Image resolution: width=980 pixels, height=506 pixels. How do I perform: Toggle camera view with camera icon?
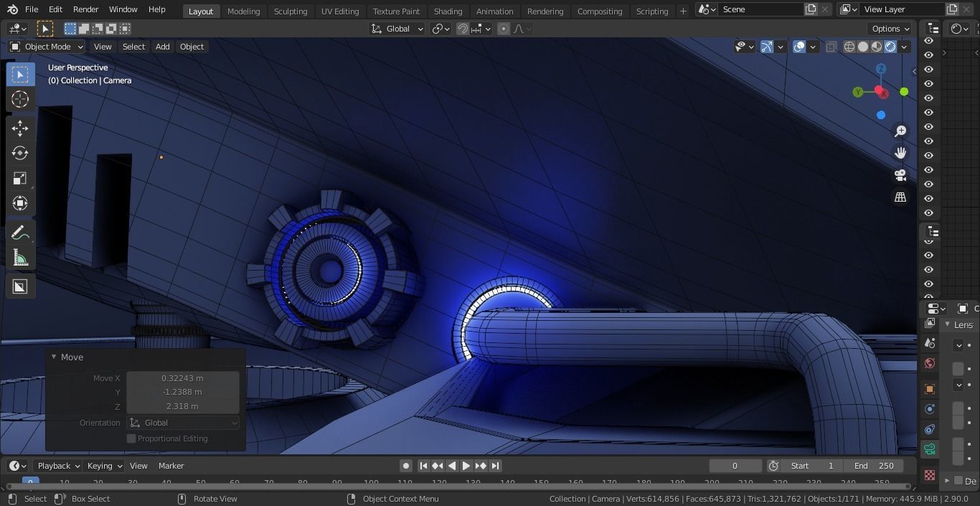(x=900, y=175)
